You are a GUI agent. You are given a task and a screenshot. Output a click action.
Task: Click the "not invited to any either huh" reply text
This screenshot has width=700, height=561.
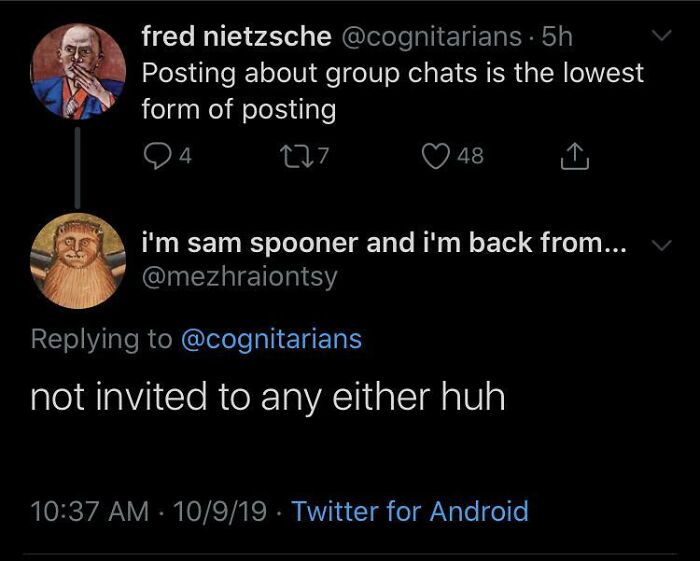pyautogui.click(x=267, y=397)
